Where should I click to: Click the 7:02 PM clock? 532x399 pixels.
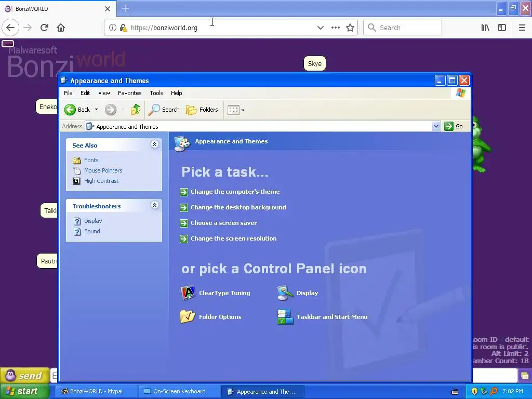tap(513, 391)
